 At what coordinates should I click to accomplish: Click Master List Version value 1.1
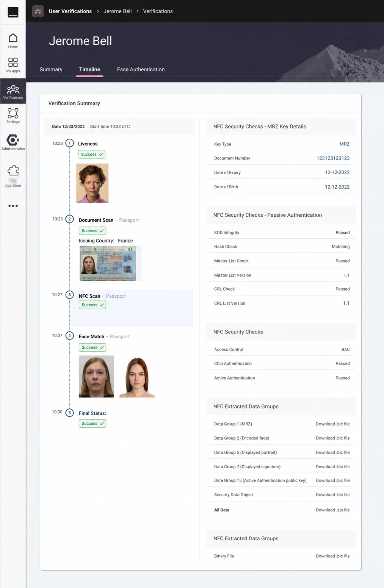click(x=346, y=275)
